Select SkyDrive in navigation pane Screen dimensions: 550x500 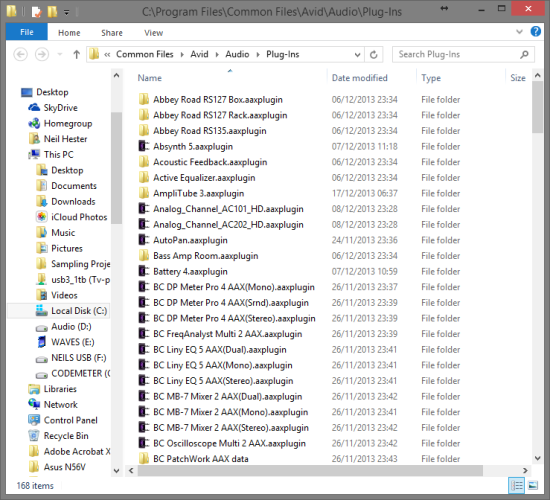60,108
